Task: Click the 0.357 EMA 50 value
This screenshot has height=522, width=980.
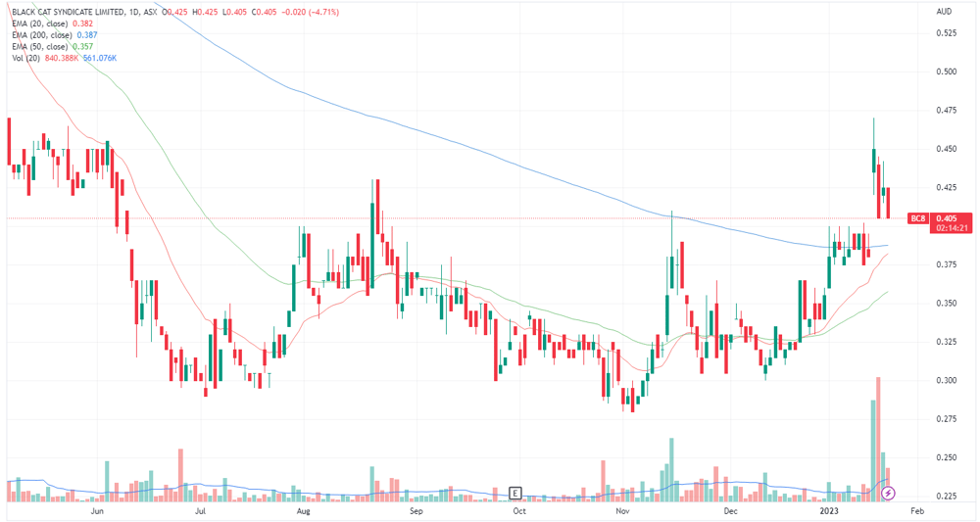Action: tap(82, 47)
